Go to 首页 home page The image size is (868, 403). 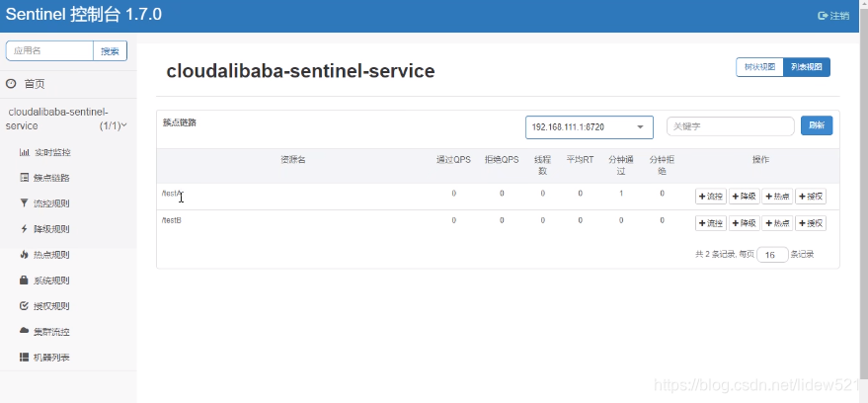[x=35, y=84]
